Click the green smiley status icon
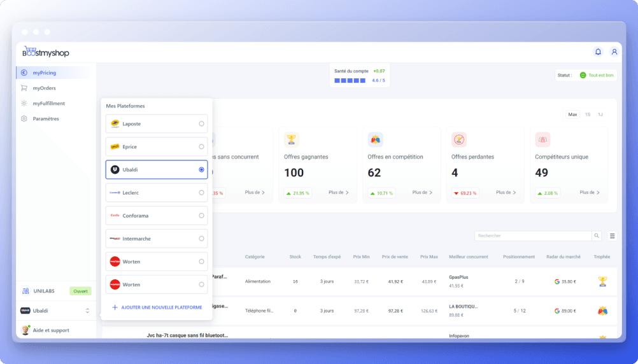Image resolution: width=638 pixels, height=364 pixels. (x=583, y=75)
